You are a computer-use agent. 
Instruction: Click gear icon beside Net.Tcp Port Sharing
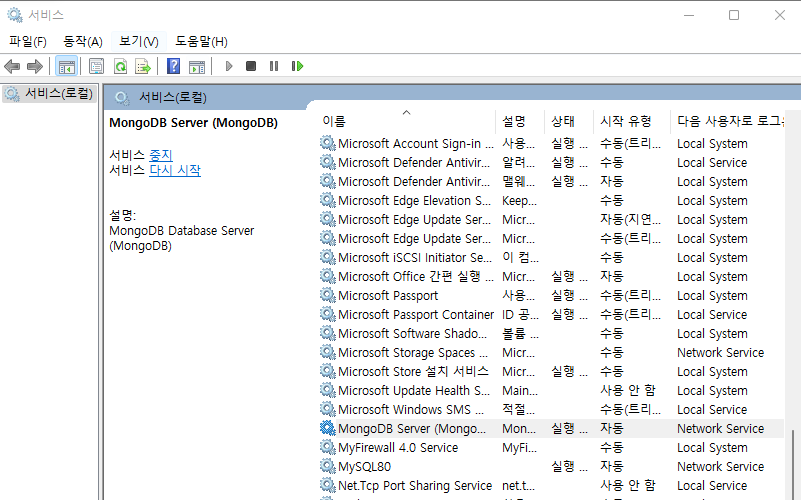[327, 485]
